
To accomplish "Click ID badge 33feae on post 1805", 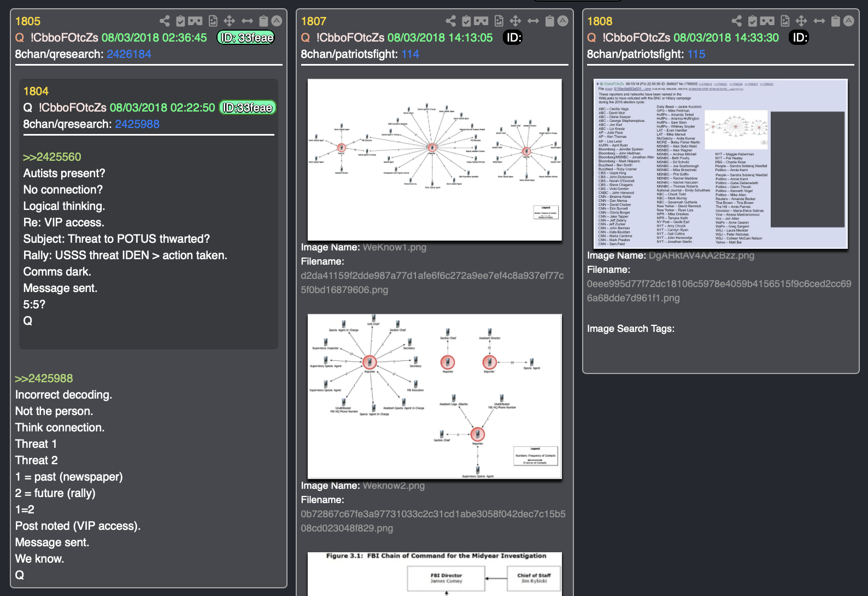I will pyautogui.click(x=246, y=38).
